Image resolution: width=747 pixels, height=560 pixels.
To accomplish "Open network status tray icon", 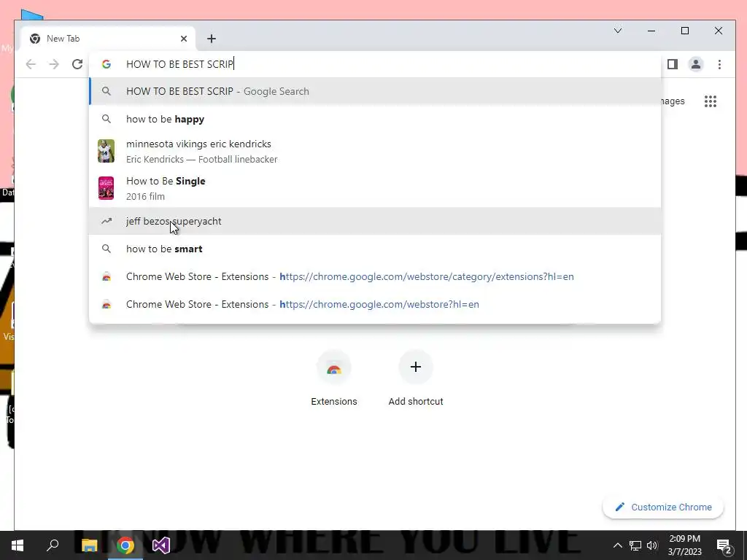I will 635,545.
